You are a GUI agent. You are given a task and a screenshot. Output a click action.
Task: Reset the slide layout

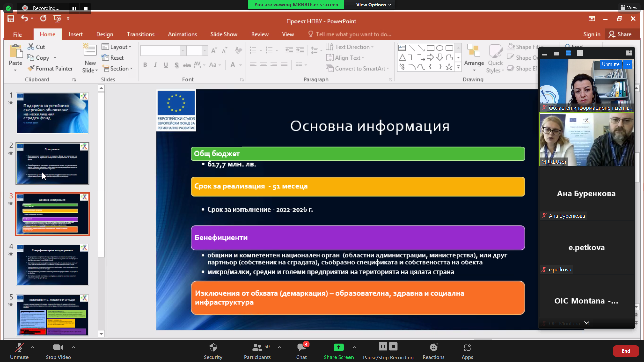[x=113, y=58]
